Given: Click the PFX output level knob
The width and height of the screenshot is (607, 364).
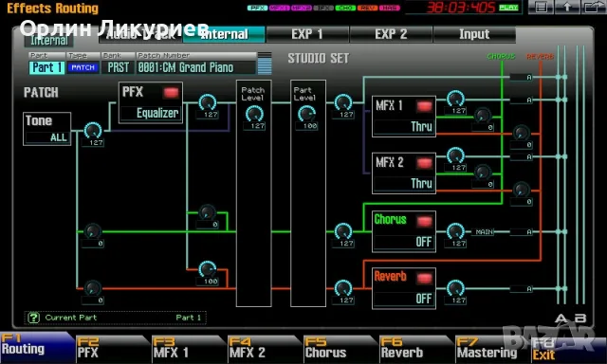Looking at the screenshot, I should (x=208, y=102).
